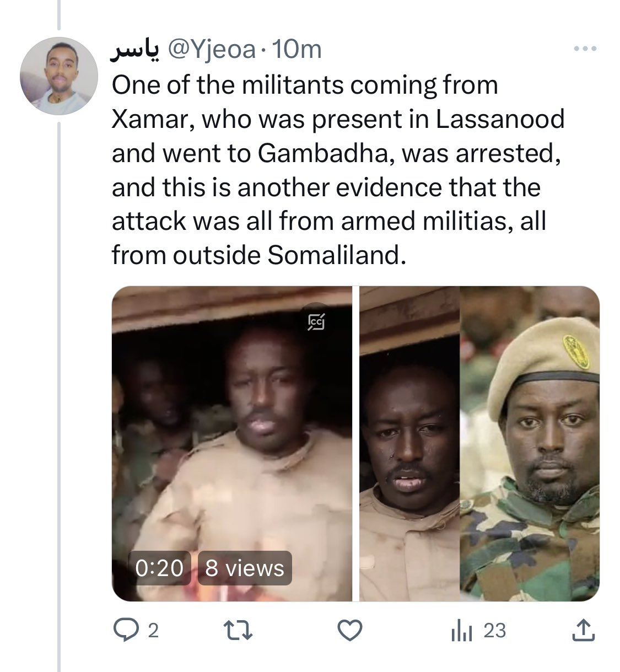The height and width of the screenshot is (672, 620).
Task: Open the three-dot more options menu
Action: coord(585,49)
